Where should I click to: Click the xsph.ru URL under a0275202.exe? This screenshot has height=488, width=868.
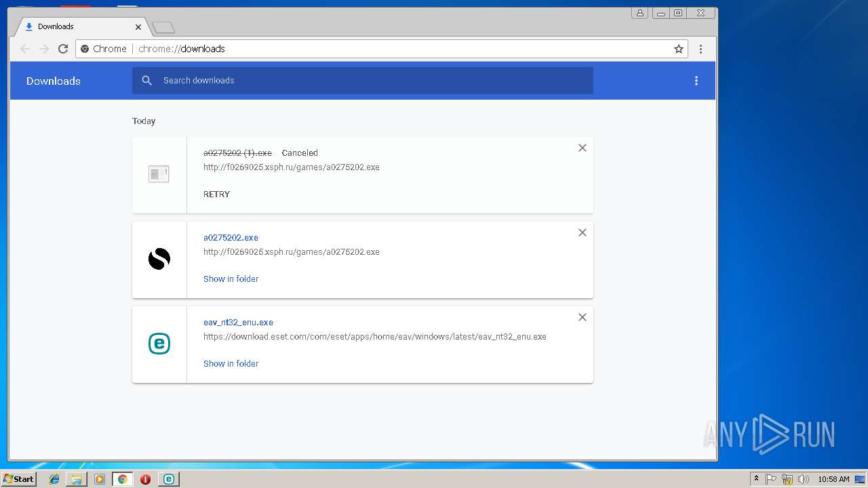[292, 252]
